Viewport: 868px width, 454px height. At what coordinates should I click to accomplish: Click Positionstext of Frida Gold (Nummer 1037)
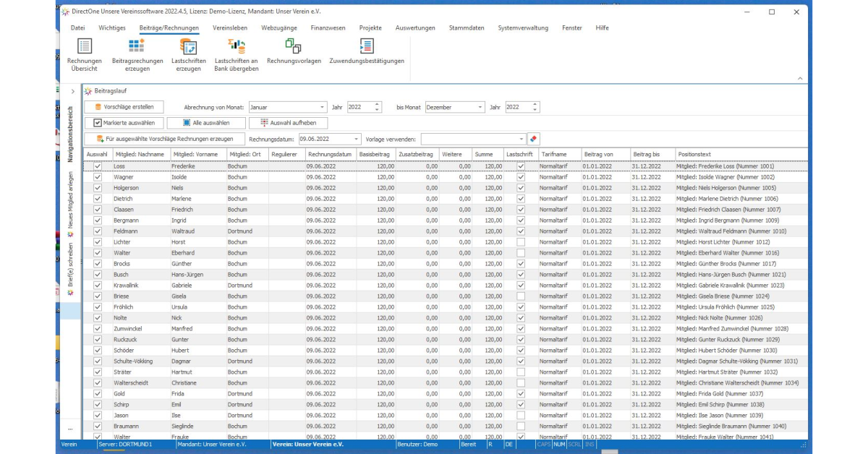click(740, 394)
